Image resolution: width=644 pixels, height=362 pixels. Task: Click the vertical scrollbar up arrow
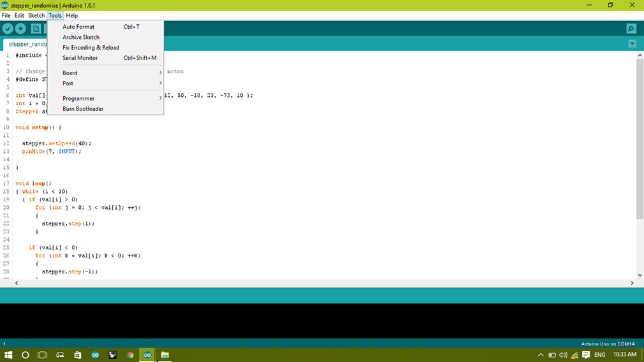pos(640,55)
